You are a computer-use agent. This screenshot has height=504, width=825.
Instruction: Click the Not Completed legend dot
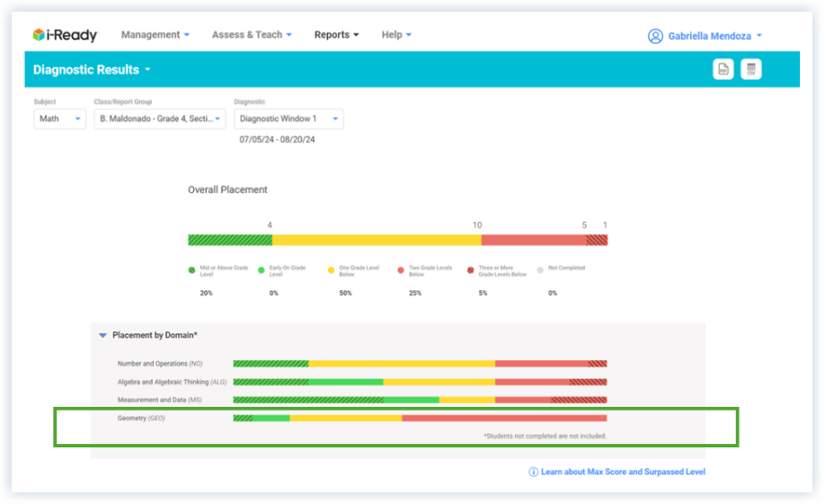pos(540,270)
